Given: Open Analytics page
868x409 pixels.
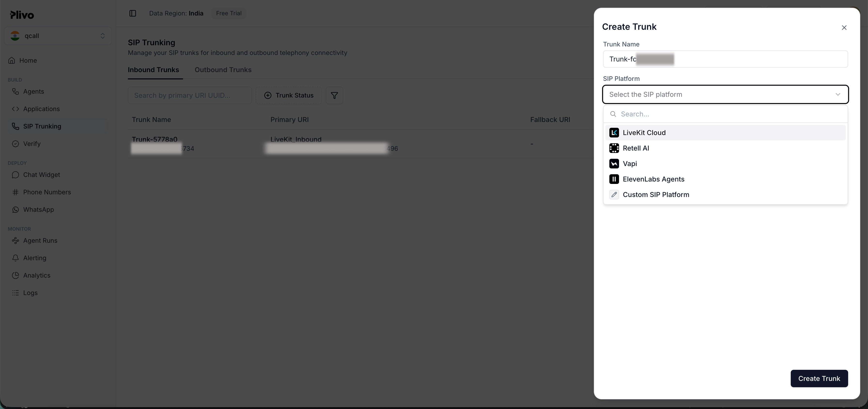Looking at the screenshot, I should coord(57,275).
